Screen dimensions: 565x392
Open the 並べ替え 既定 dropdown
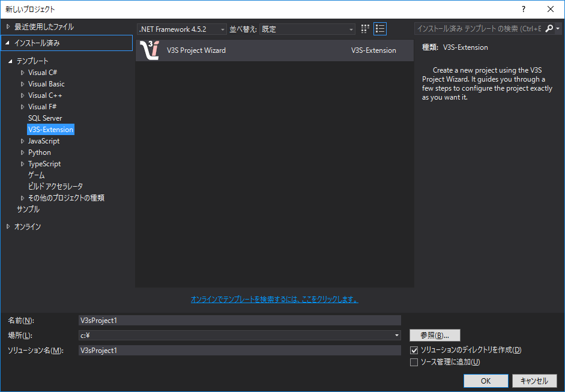pos(307,29)
